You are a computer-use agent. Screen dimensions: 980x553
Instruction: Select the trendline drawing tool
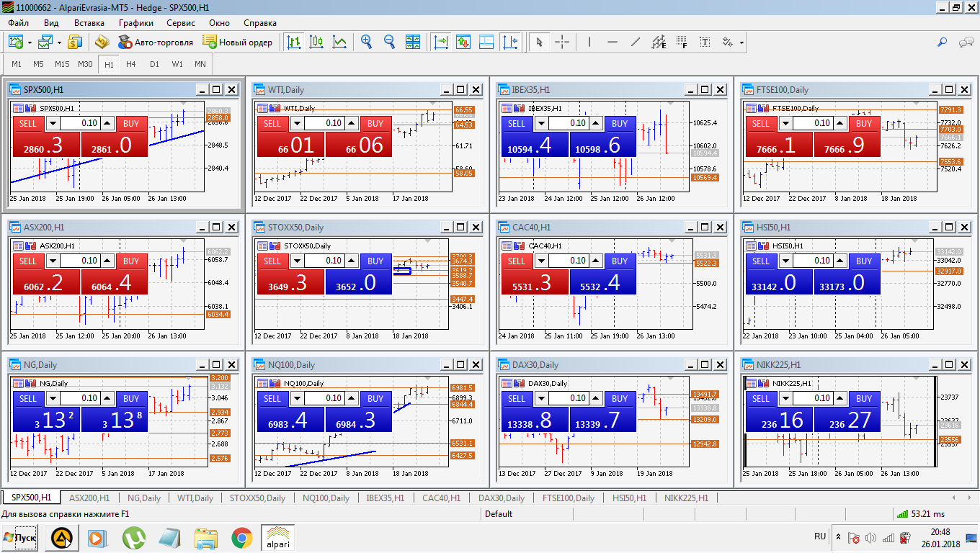coord(636,42)
